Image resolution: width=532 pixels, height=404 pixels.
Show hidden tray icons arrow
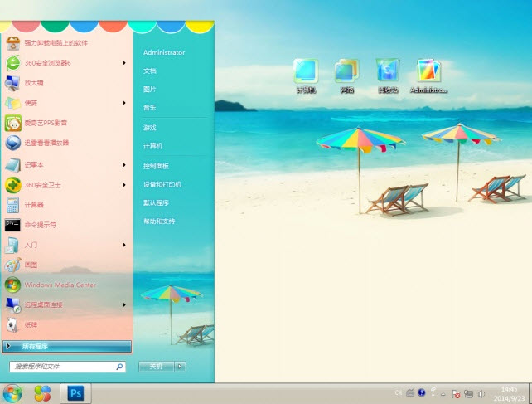coord(444,393)
